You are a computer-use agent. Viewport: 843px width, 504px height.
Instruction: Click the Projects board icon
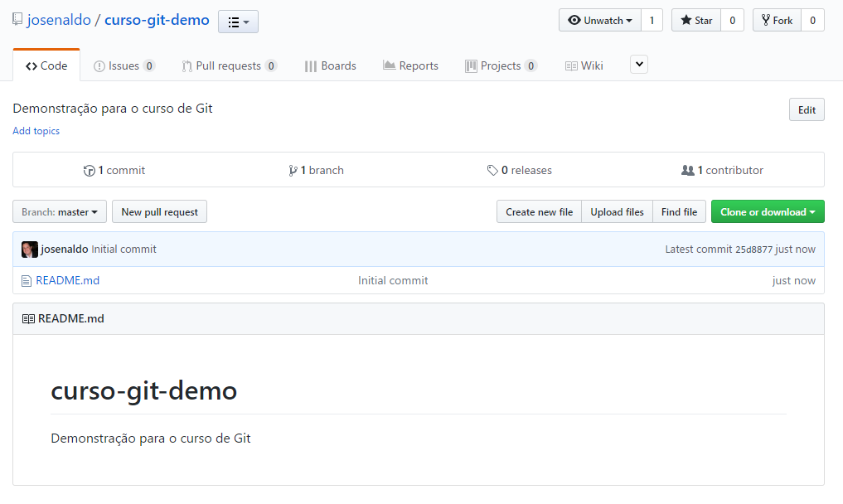point(471,66)
